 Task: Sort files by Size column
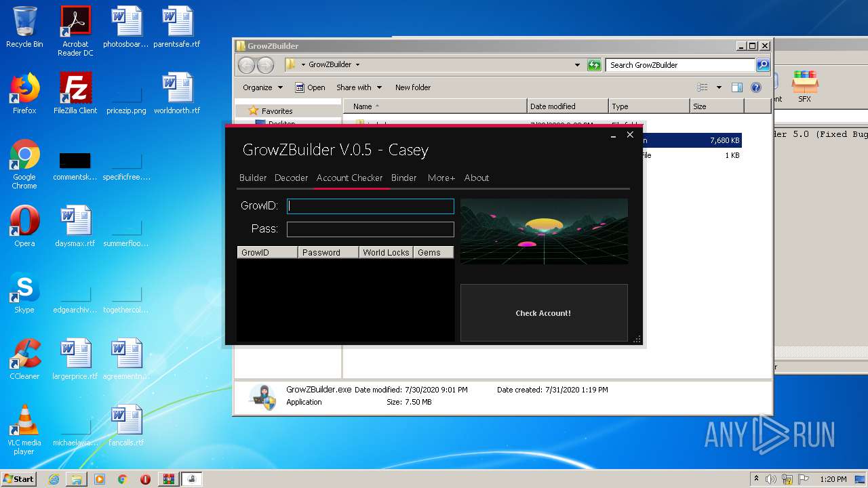pos(717,106)
